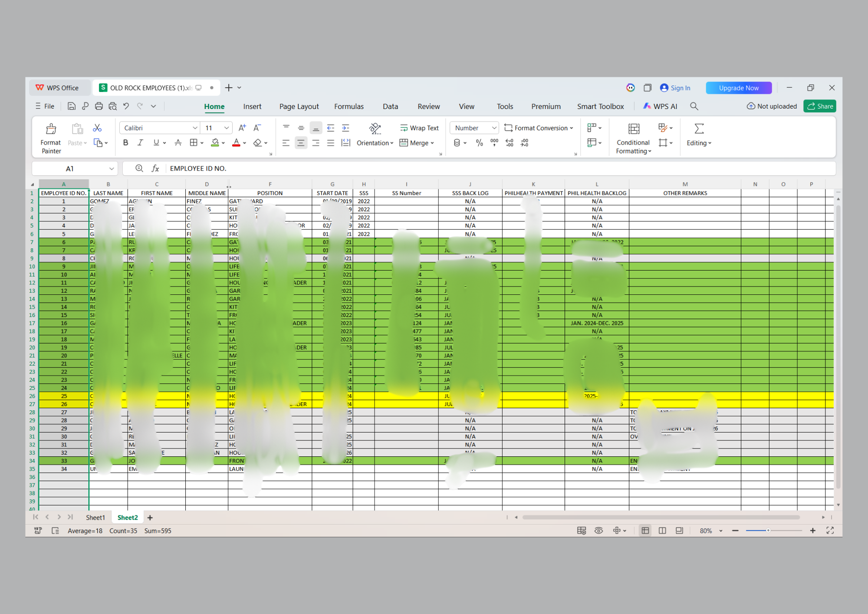
Task: Click the A1 name box field
Action: point(70,168)
